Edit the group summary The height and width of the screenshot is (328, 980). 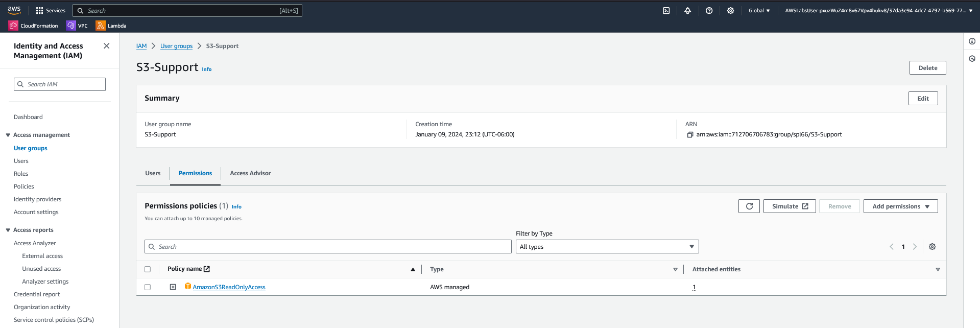[923, 99]
